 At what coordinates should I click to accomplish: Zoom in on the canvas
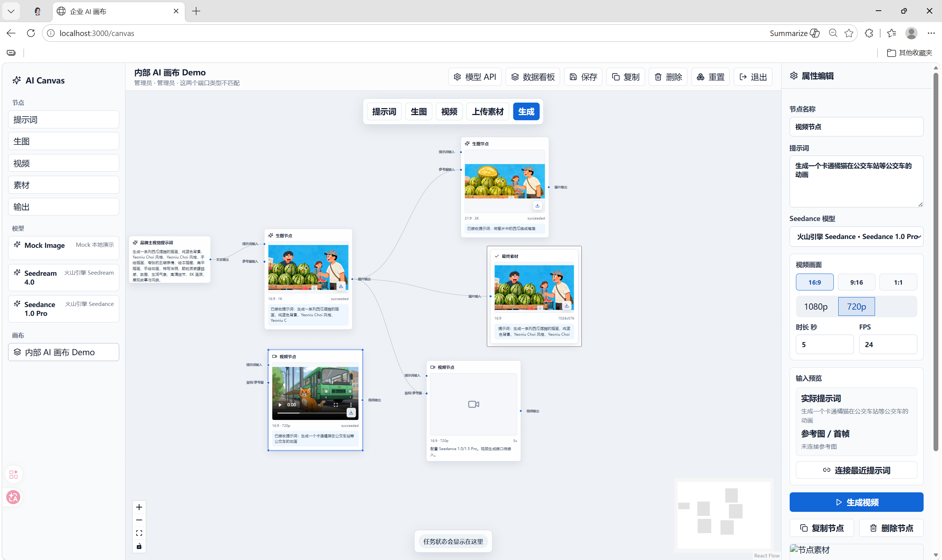click(x=139, y=507)
